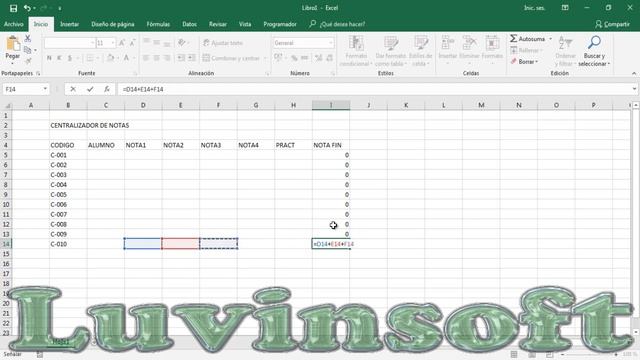
Task: Click the Formato cells icon
Action: point(492,50)
